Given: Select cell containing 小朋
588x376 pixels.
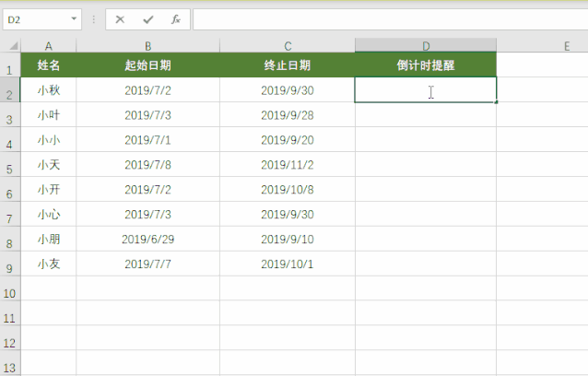Looking at the screenshot, I should tap(48, 239).
